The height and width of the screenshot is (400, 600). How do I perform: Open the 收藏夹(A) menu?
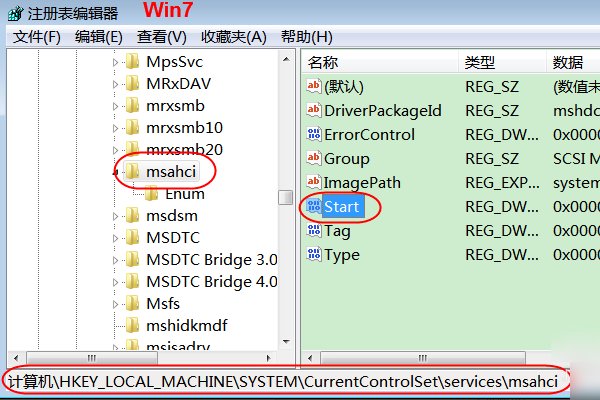pos(233,37)
